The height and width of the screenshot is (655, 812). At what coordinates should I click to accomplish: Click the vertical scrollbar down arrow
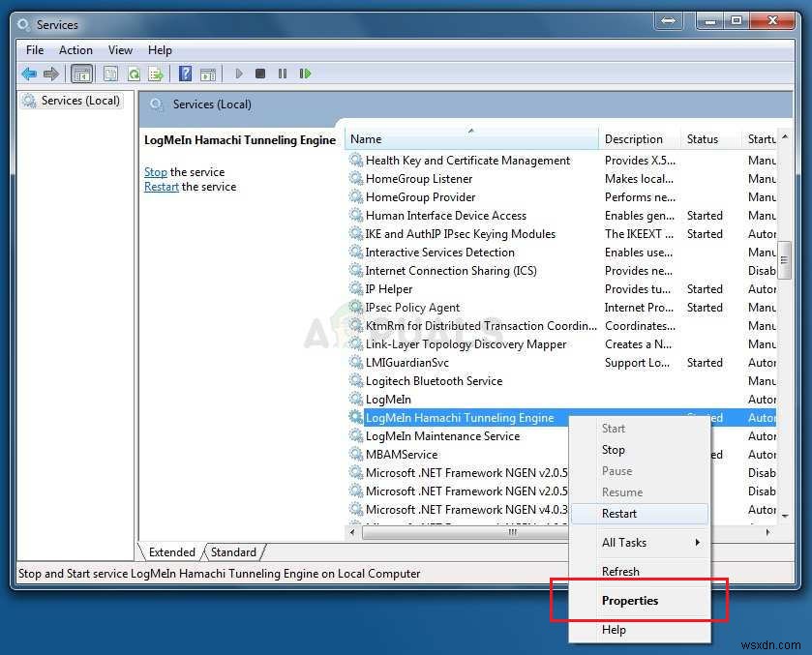click(785, 516)
